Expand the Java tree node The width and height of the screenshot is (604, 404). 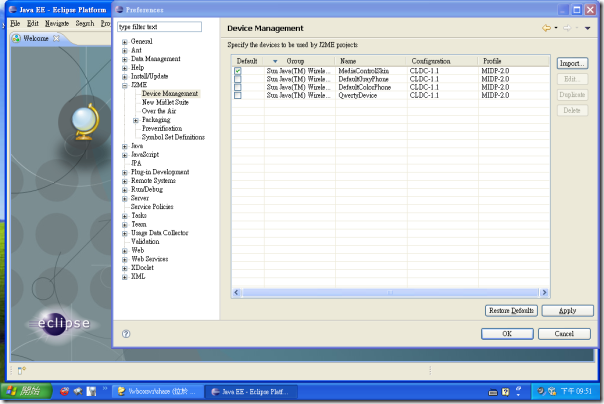point(124,146)
